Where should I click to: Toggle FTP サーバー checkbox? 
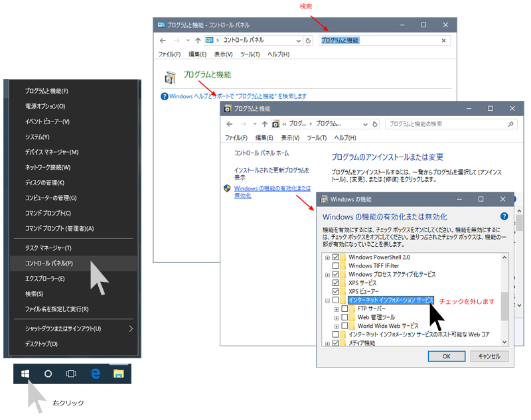pos(344,309)
